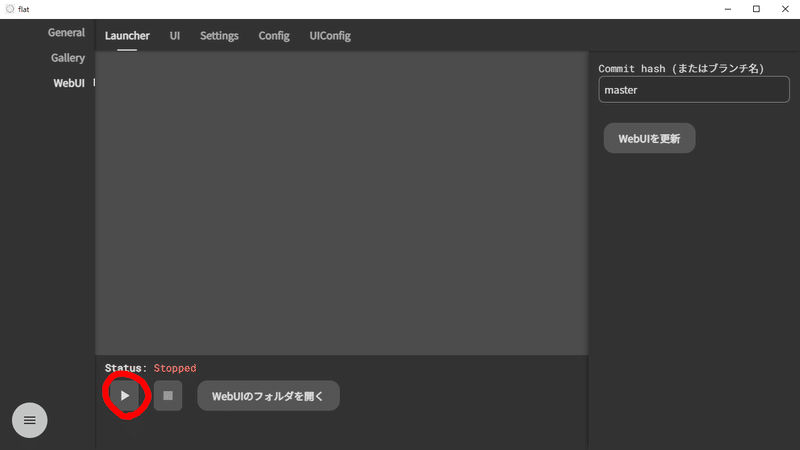Click inside the launcher console output area
This screenshot has height=450, width=800.
click(342, 203)
